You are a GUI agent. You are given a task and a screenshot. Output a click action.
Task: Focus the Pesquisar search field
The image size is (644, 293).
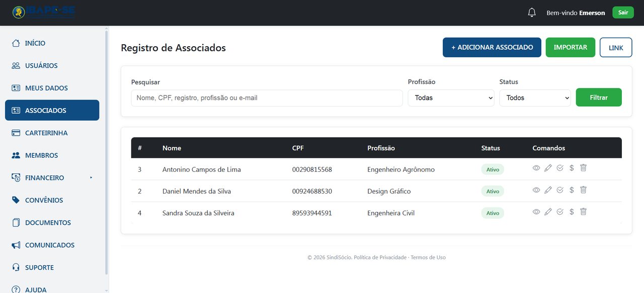pos(267,98)
